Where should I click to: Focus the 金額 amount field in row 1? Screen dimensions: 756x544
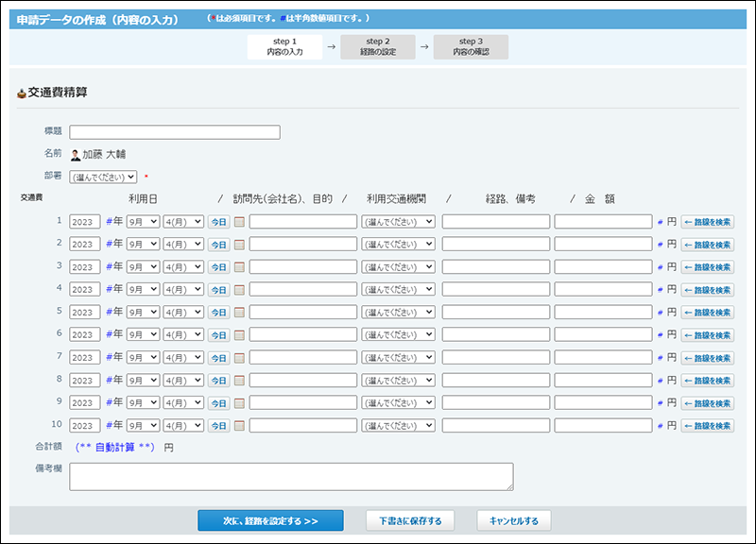[x=603, y=222]
